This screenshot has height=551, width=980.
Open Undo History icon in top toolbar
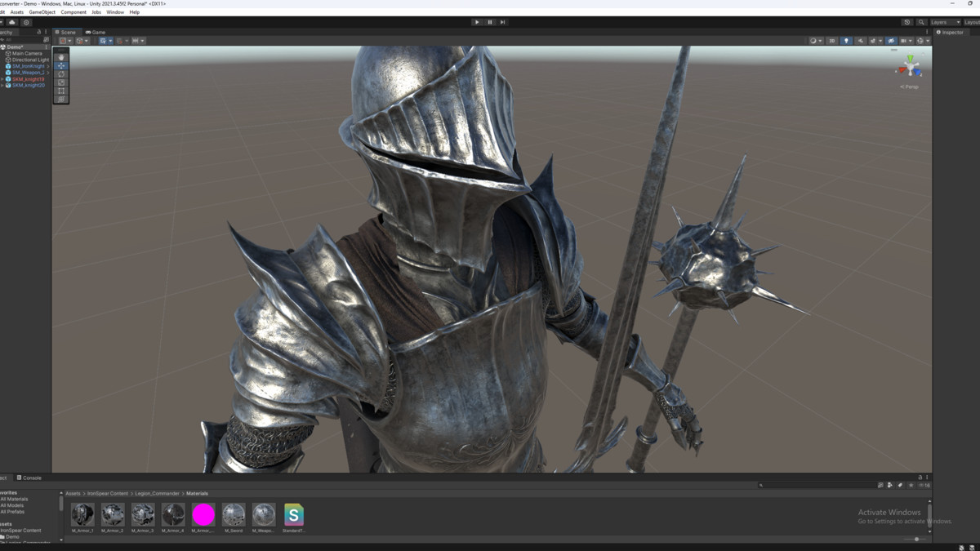click(x=907, y=22)
